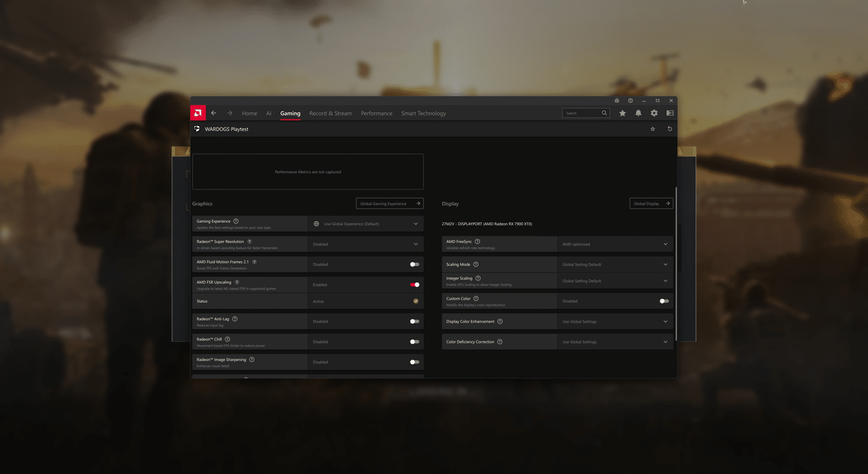Click the Performance Metrics not captured panel
The height and width of the screenshot is (474, 868).
(308, 172)
